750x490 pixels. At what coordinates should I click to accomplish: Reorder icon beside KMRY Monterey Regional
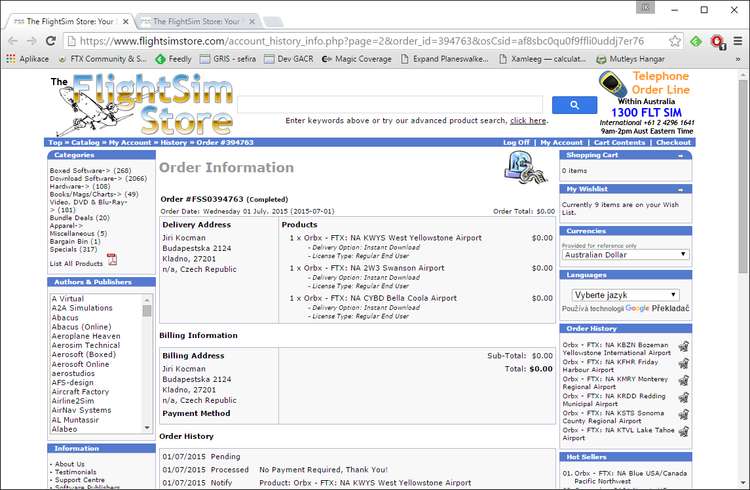click(684, 381)
